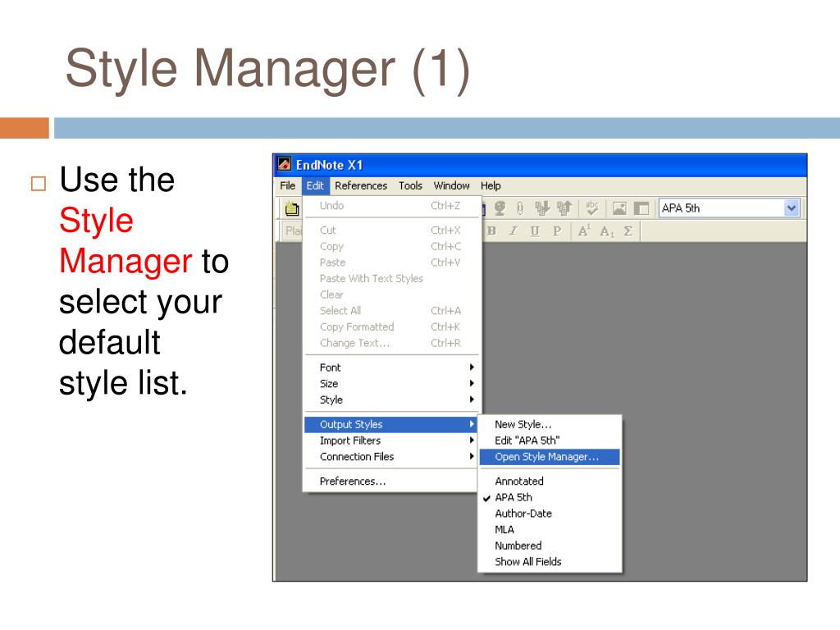Image resolution: width=840 pixels, height=630 pixels.
Task: Toggle underline U formatting
Action: click(x=535, y=231)
